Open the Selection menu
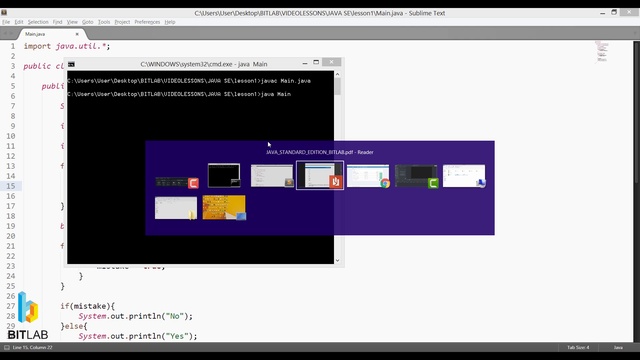Screen dimensions: 640x360 point(38,22)
